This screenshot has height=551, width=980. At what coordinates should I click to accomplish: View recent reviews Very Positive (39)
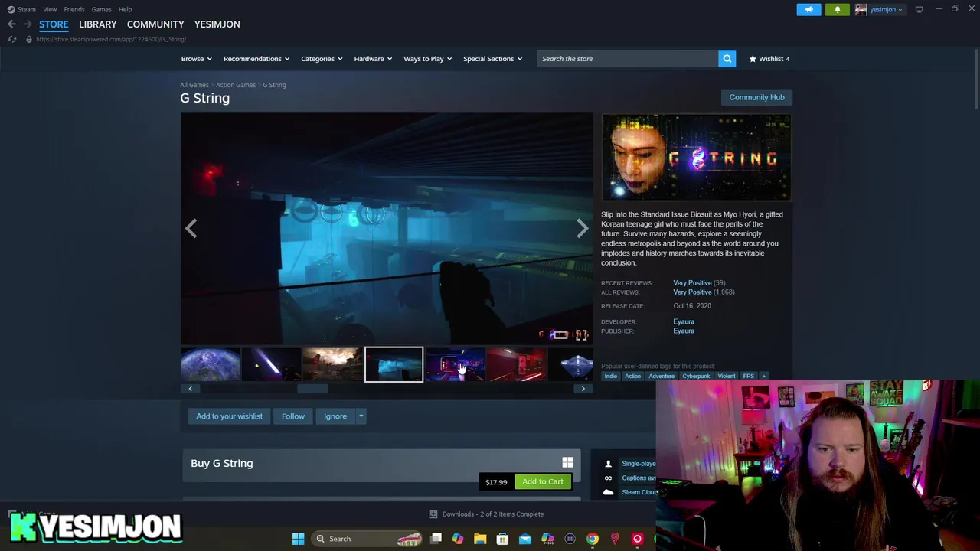(699, 283)
